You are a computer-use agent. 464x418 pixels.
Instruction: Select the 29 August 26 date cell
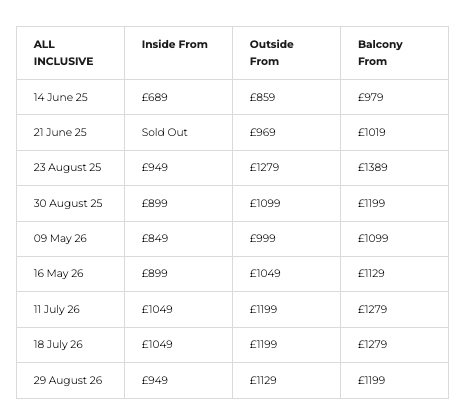(68, 380)
